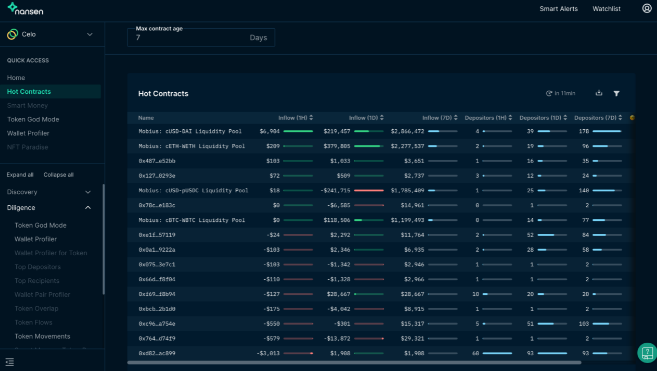Click the Celo chain logo

pyautogui.click(x=13, y=34)
